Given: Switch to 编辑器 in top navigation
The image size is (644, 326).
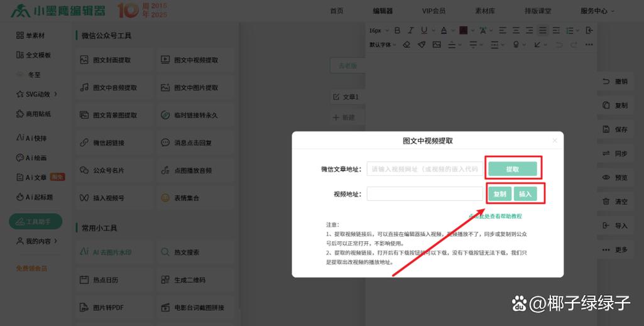Looking at the screenshot, I should click(x=383, y=11).
